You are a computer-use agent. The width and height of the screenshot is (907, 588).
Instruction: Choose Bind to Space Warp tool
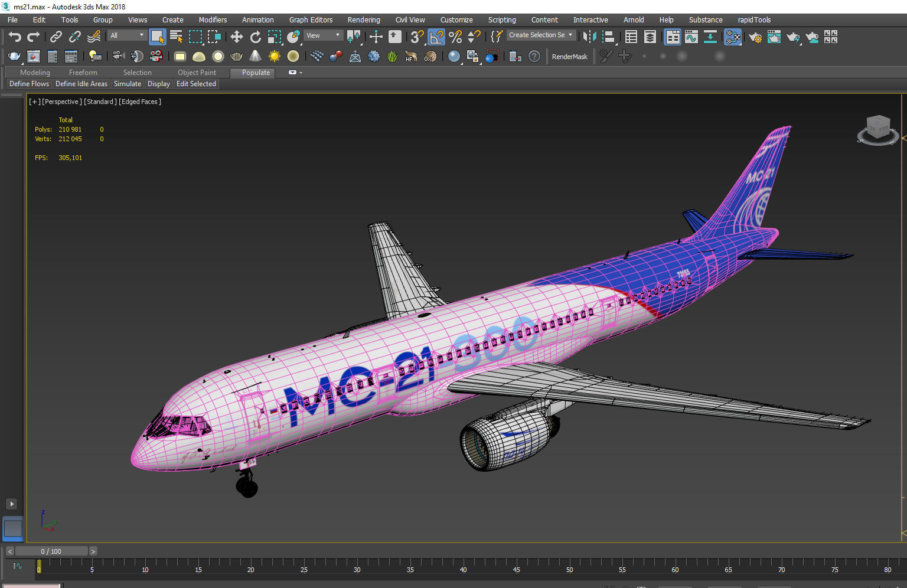[x=94, y=37]
